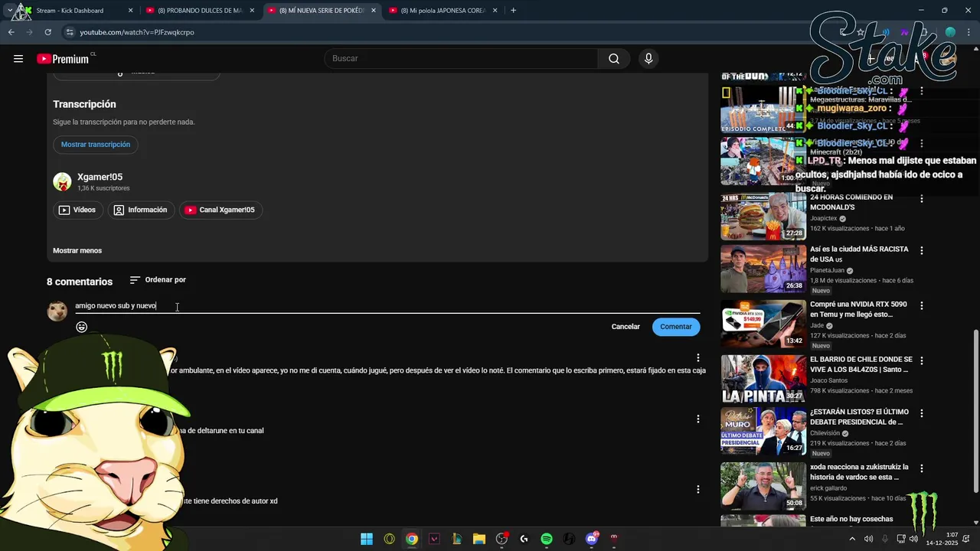Switch to MI NUEVA SERIE DE POKÉMON tab
This screenshot has height=551, width=980.
coord(322,11)
